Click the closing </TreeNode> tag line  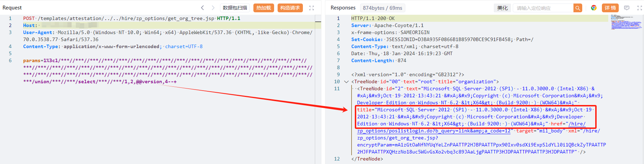[x=367, y=159]
